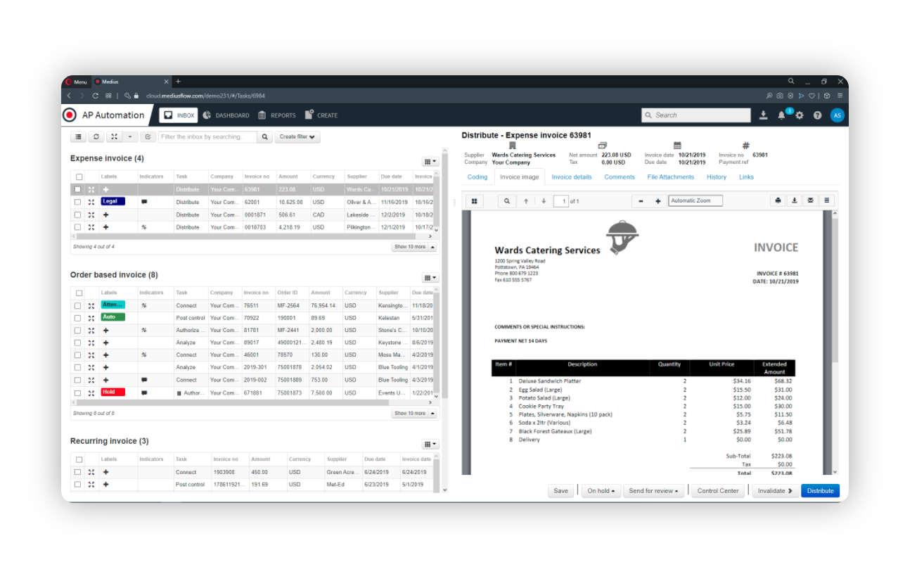Screen dimensions: 924x574
Task: Open the Automatic Zoom dropdown
Action: click(x=695, y=201)
